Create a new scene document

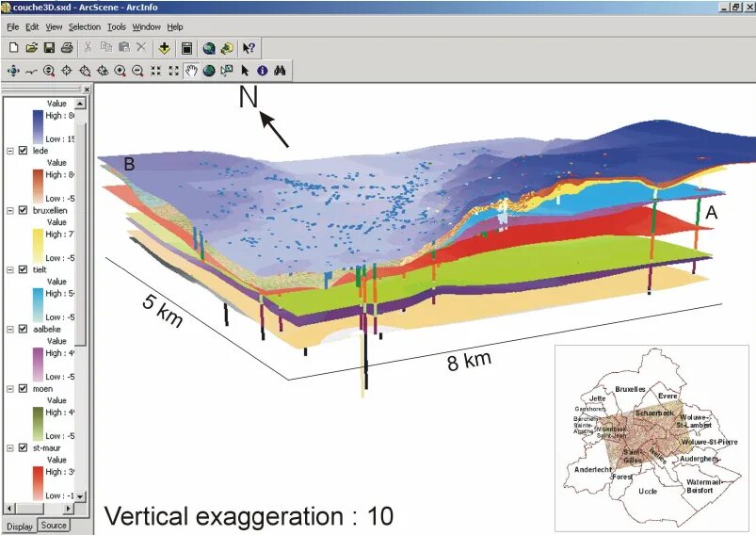tap(13, 48)
